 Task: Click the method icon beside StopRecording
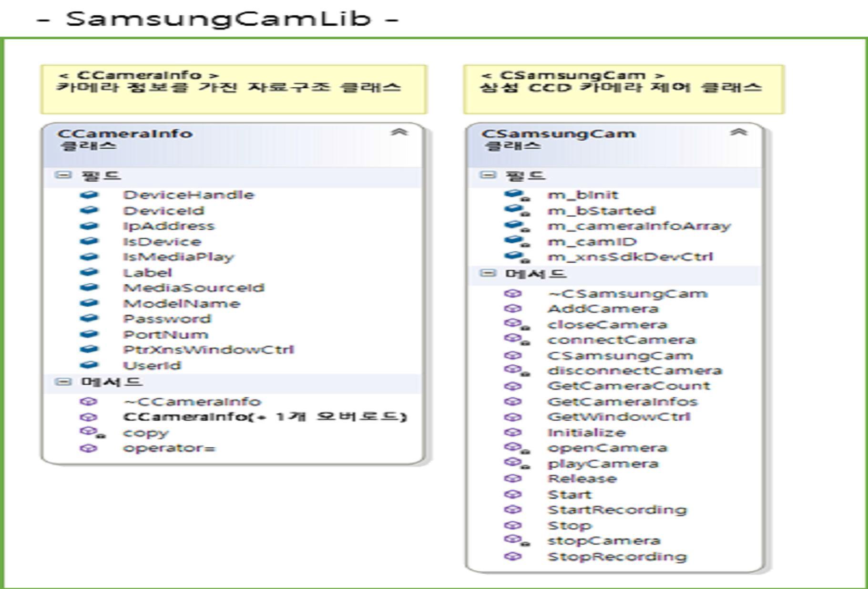tap(513, 556)
